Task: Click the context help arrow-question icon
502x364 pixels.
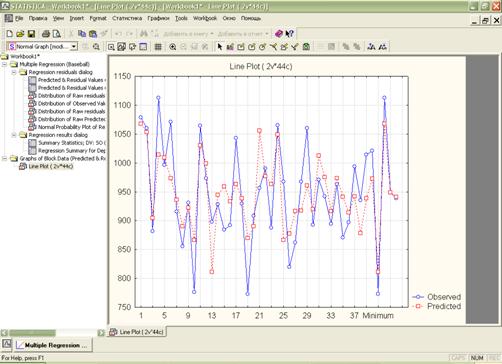Action: pos(290,33)
